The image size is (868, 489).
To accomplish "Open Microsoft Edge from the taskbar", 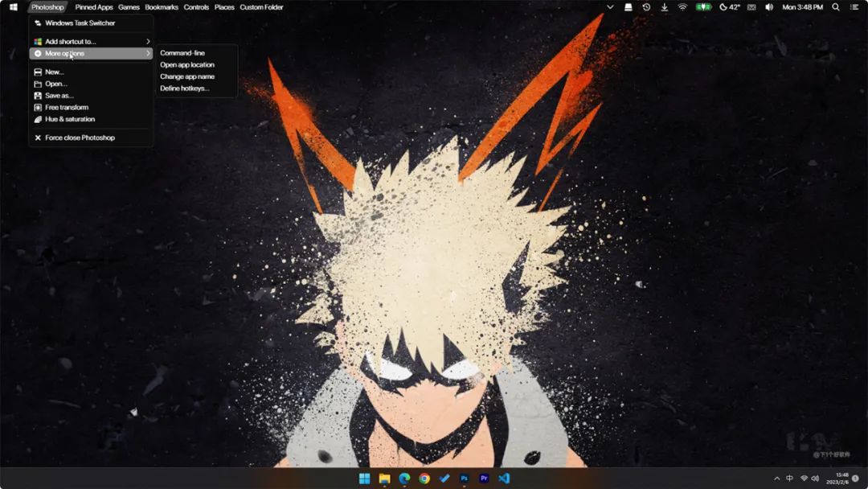I will 404,478.
